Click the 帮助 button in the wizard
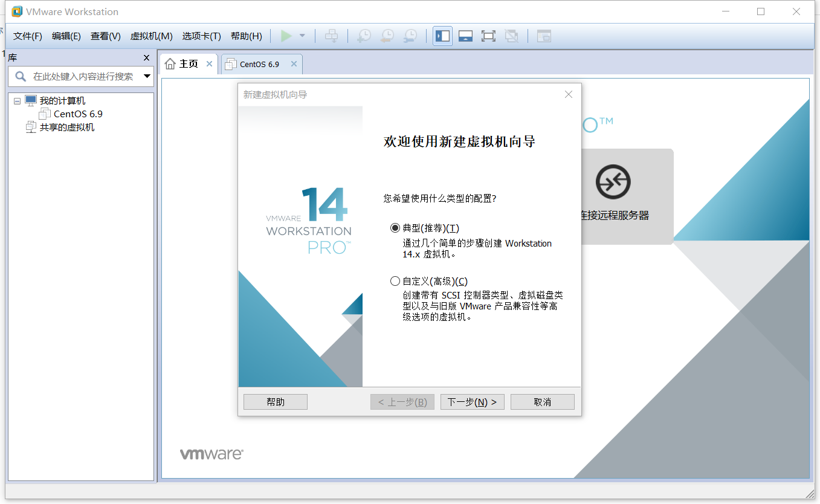The height and width of the screenshot is (504, 820). click(276, 402)
